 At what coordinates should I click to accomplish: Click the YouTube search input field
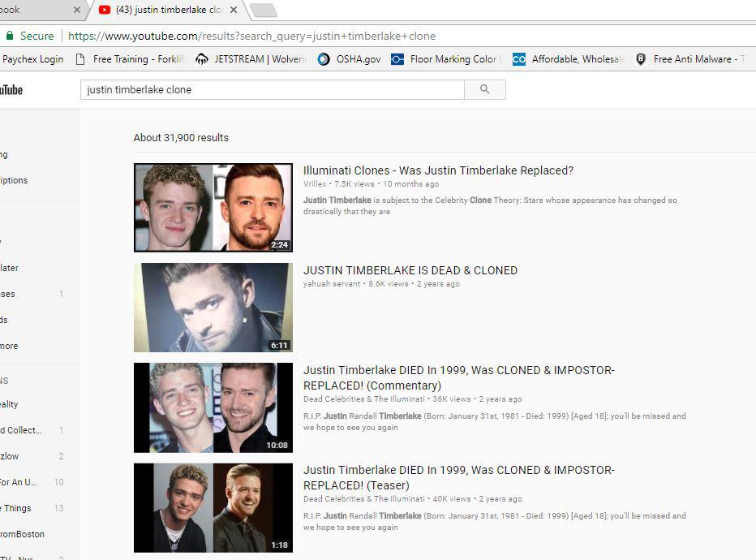coord(272,90)
